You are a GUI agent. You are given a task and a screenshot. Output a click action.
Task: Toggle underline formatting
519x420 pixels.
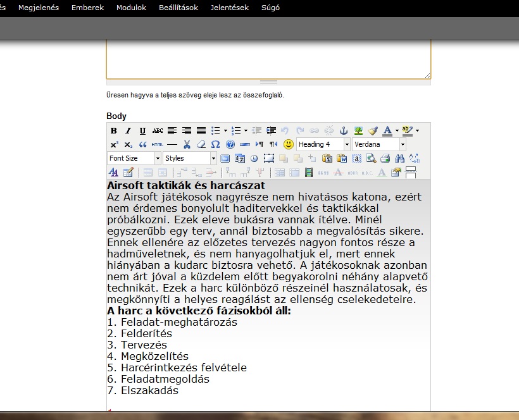click(142, 131)
